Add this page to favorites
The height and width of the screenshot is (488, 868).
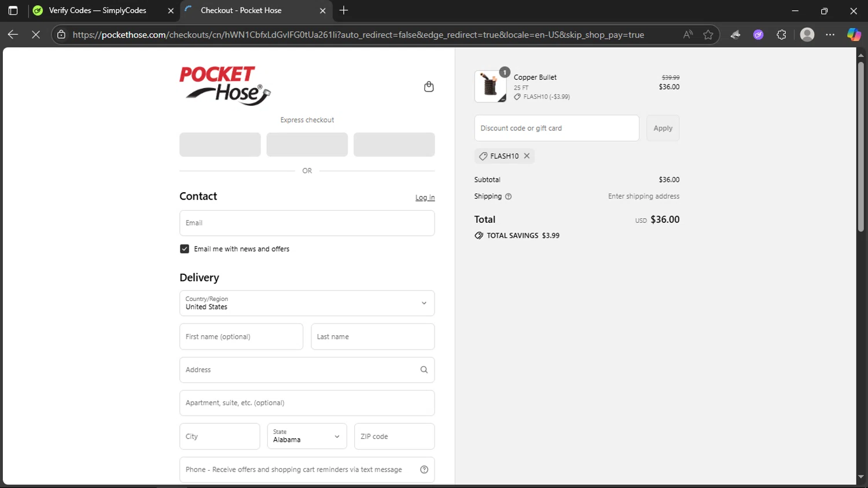(708, 35)
